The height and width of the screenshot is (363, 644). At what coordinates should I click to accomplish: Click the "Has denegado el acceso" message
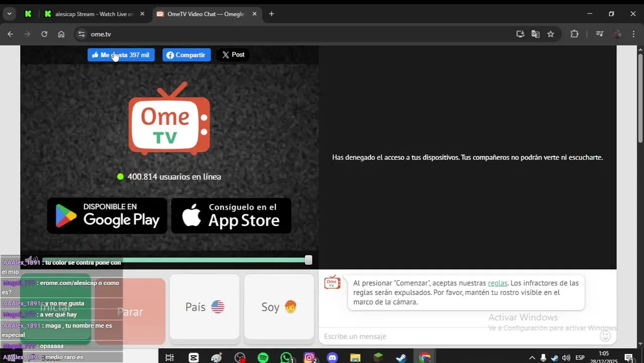click(x=467, y=157)
